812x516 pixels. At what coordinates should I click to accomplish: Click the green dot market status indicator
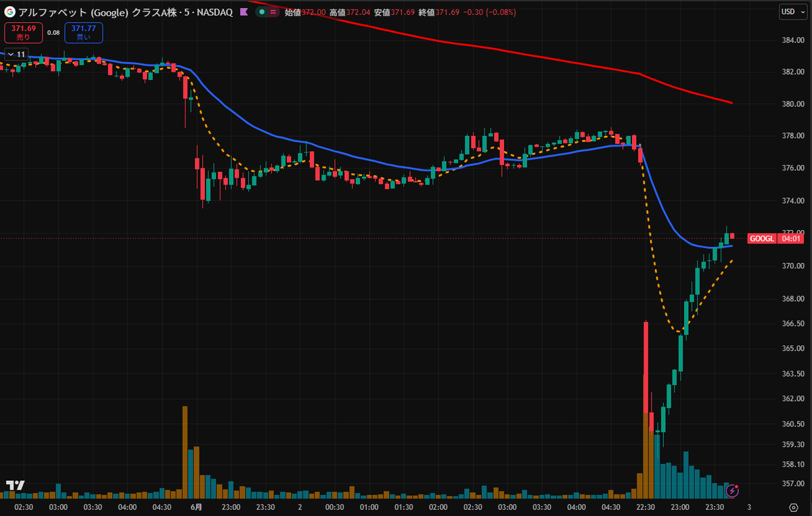pos(261,12)
